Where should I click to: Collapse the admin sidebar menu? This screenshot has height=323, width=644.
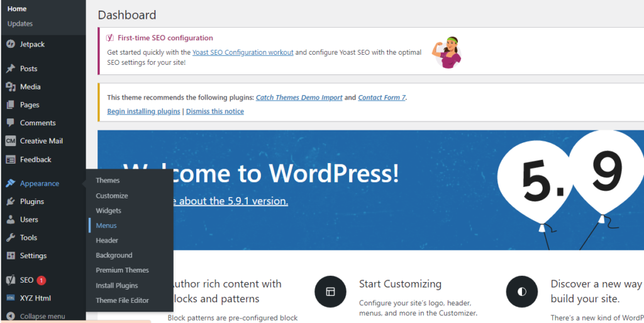43,317
